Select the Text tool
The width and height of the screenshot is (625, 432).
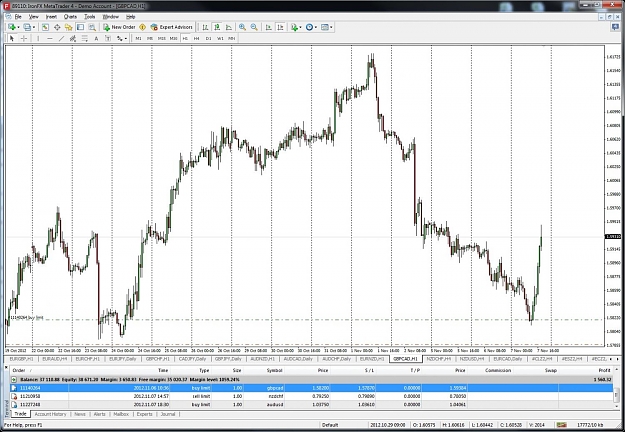[x=96, y=38]
